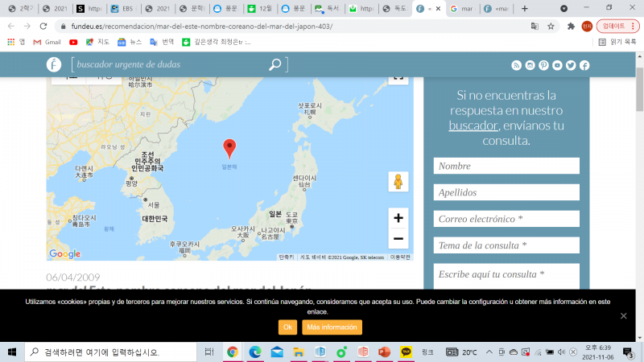644x362 pixels.
Task: Click the red location pin on the map
Action: [x=229, y=147]
